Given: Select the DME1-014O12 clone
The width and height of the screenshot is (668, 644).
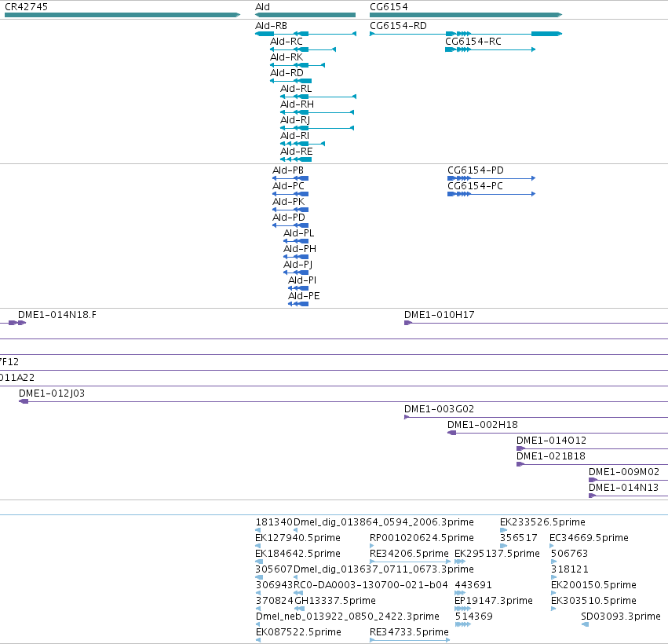Looking at the screenshot, I should (592, 448).
